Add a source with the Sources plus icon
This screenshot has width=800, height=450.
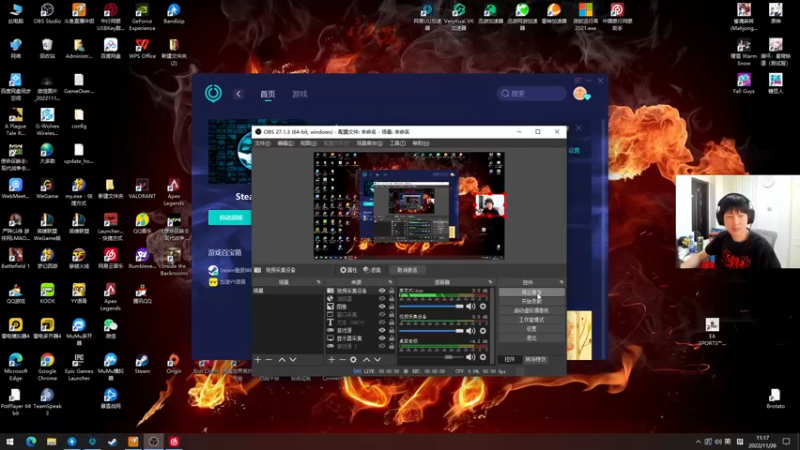tap(331, 360)
